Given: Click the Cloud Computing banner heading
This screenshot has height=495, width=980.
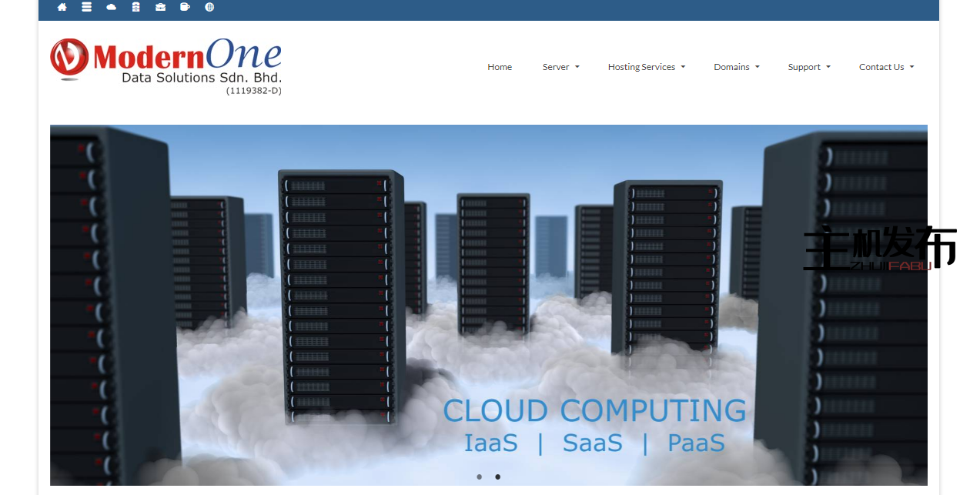Looking at the screenshot, I should pyautogui.click(x=594, y=411).
